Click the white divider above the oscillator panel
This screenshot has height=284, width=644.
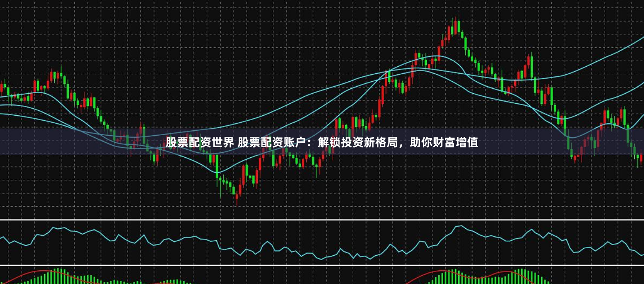click(322, 220)
